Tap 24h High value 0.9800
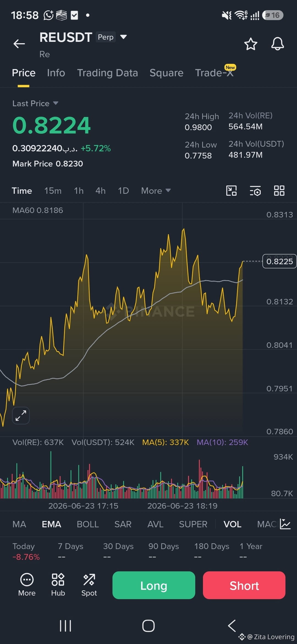 tap(198, 127)
